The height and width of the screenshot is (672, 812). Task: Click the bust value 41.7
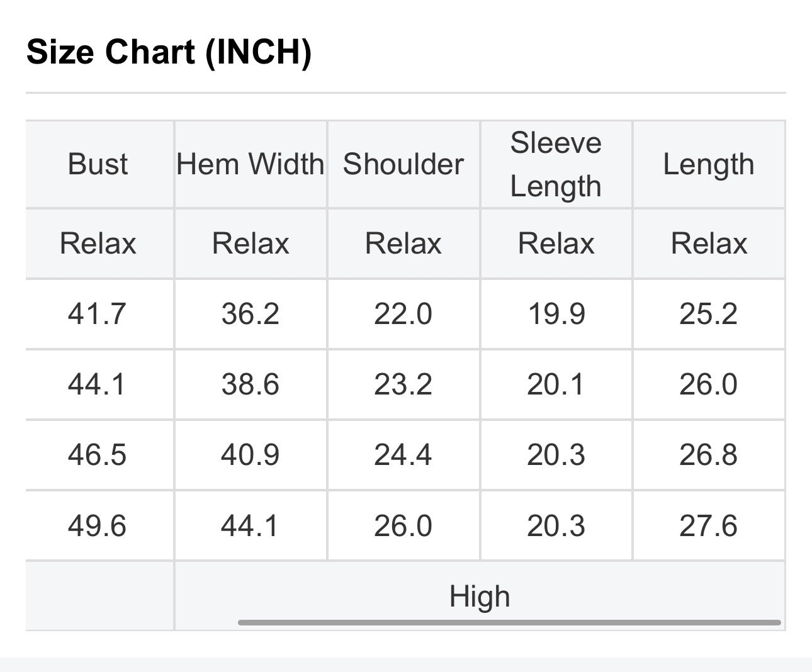[x=98, y=314]
